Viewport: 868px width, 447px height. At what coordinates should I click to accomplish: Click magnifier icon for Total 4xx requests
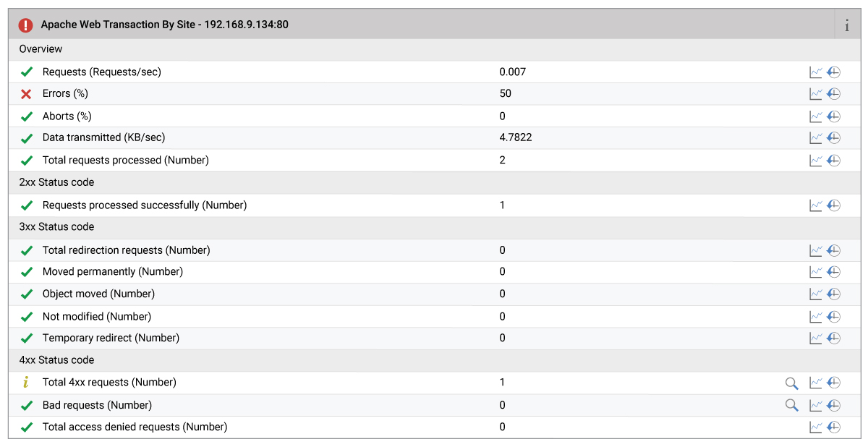click(x=792, y=383)
